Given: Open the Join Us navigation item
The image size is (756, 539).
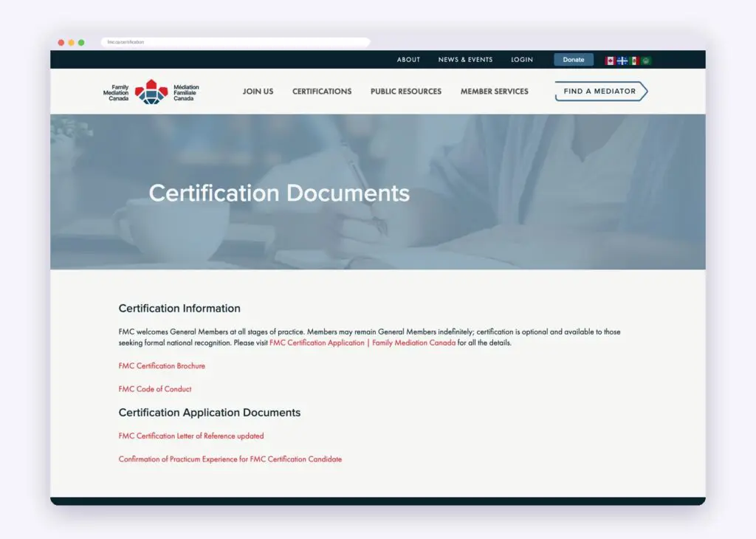Looking at the screenshot, I should pos(258,91).
